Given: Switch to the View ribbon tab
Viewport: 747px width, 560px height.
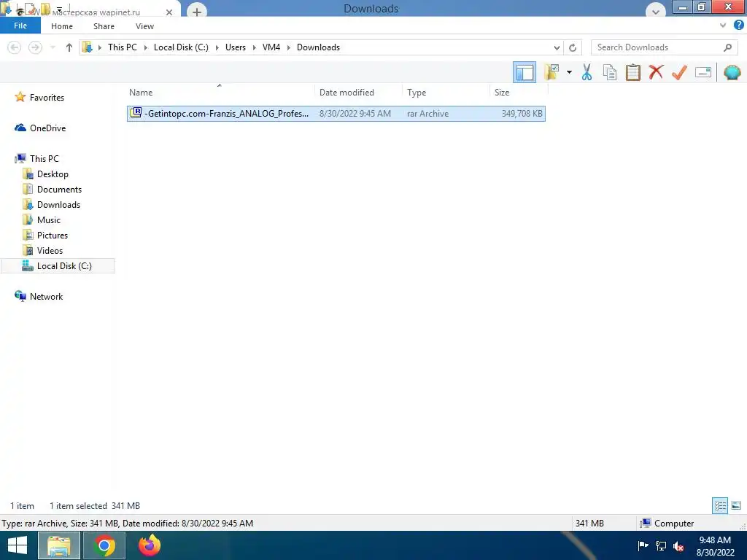Looking at the screenshot, I should (x=145, y=26).
